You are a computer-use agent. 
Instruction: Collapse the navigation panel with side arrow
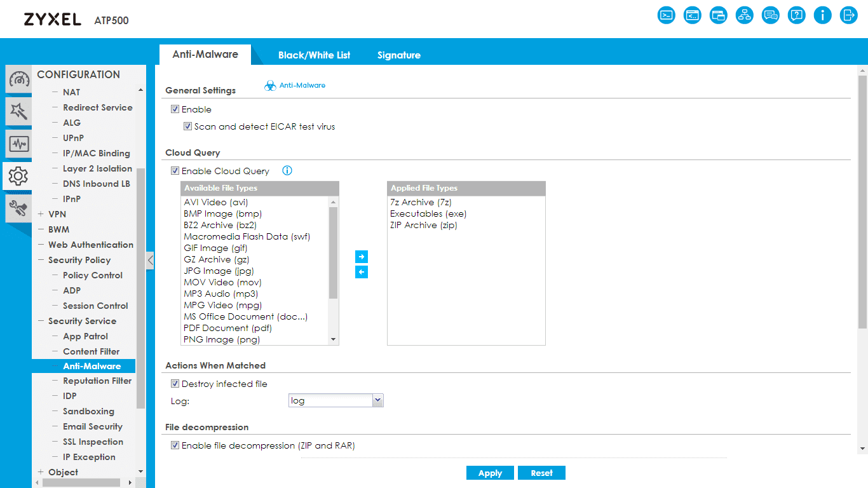tap(150, 260)
